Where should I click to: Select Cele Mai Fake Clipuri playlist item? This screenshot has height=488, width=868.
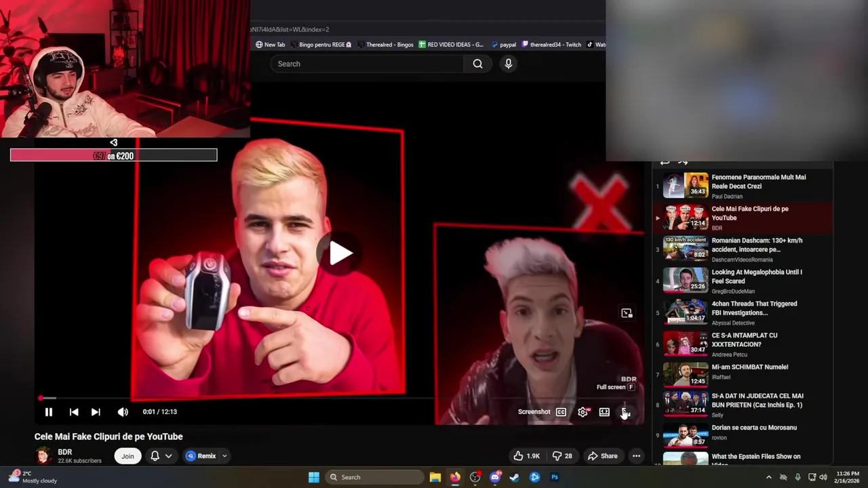click(743, 218)
